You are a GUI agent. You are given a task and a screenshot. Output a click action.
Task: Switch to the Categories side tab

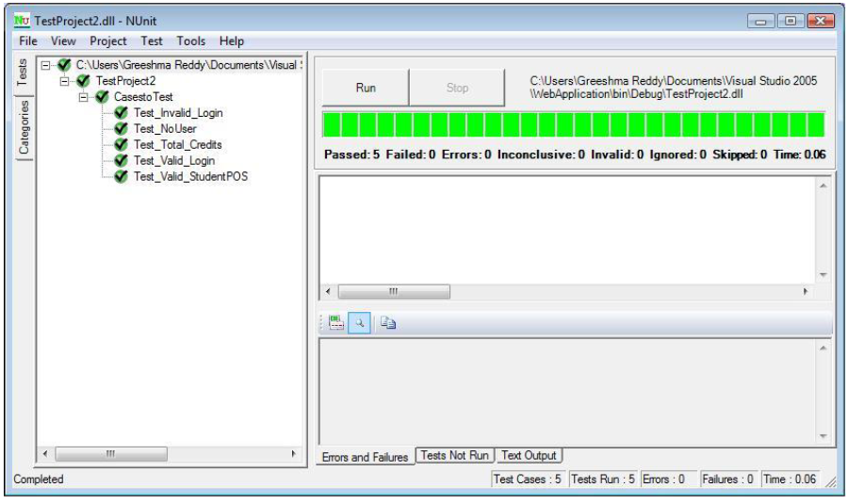[24, 127]
